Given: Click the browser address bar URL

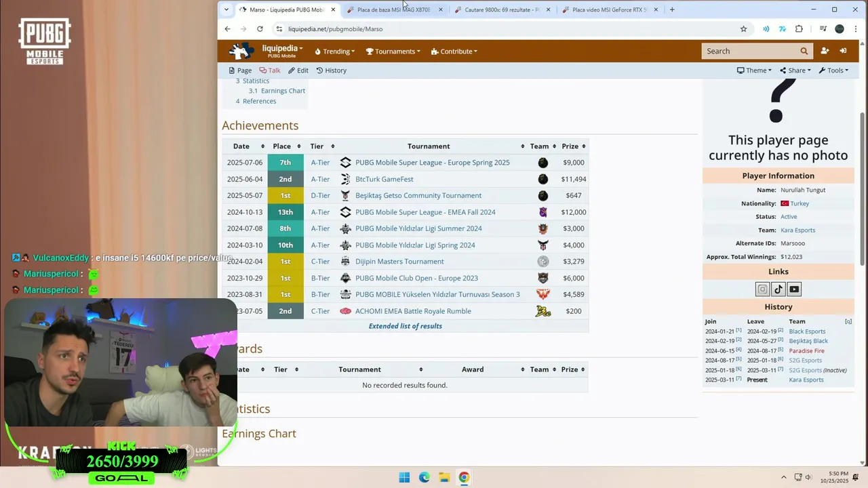Looking at the screenshot, I should 335,29.
